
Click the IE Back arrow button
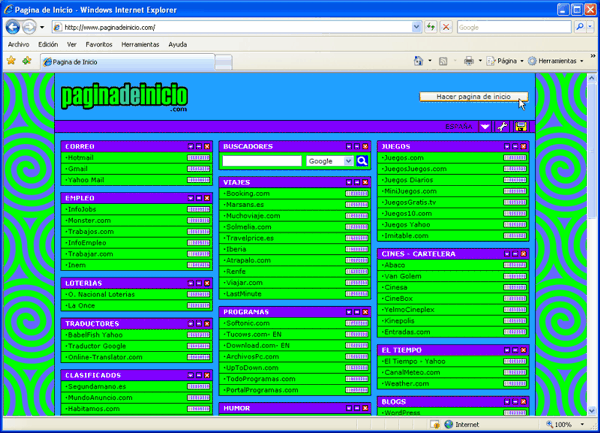click(x=12, y=27)
